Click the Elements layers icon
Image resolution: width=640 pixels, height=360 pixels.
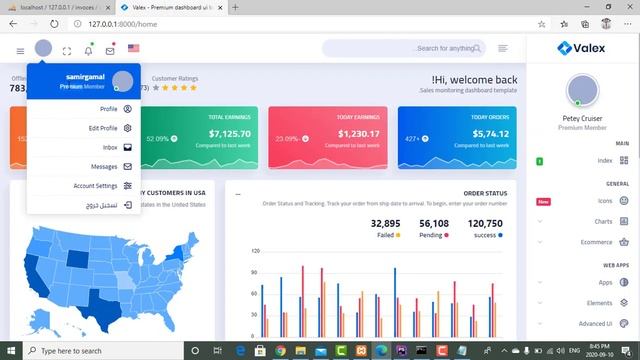point(624,302)
